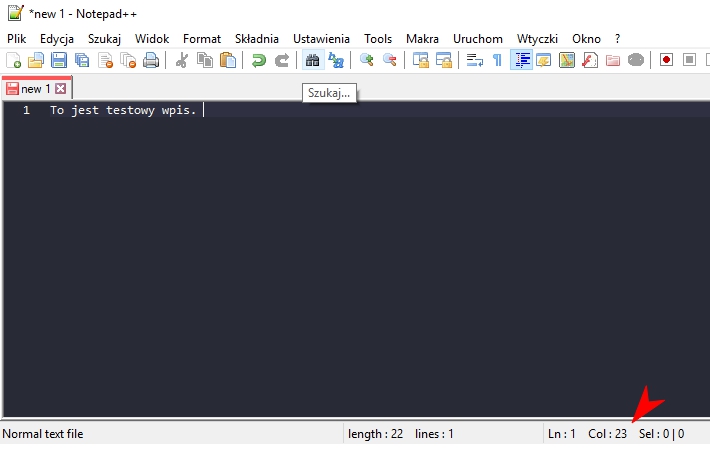Open the Format menu
The height and width of the screenshot is (453, 710).
click(x=202, y=39)
